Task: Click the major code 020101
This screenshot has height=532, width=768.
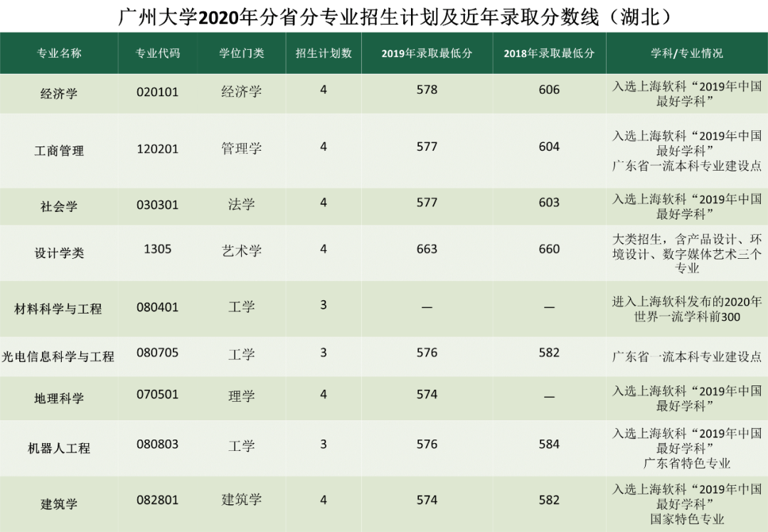Action: click(x=158, y=92)
